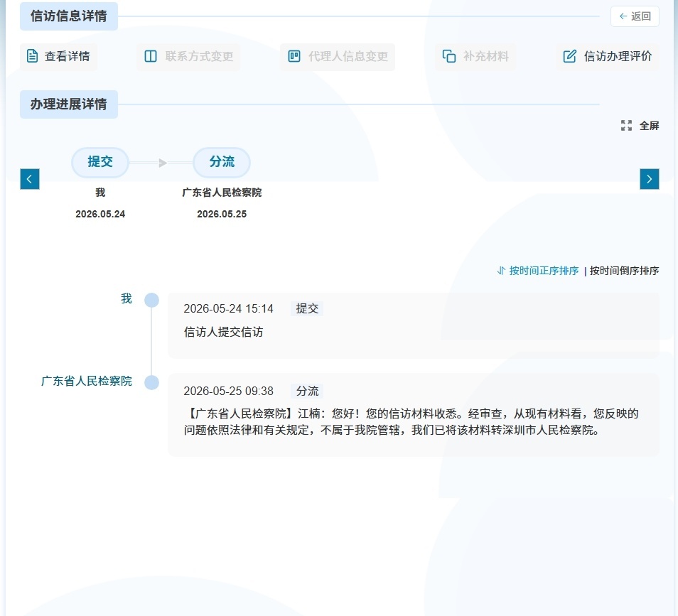The height and width of the screenshot is (616, 678).
Task: Click 广东省人民检察院 under the 分流 step
Action: point(222,193)
